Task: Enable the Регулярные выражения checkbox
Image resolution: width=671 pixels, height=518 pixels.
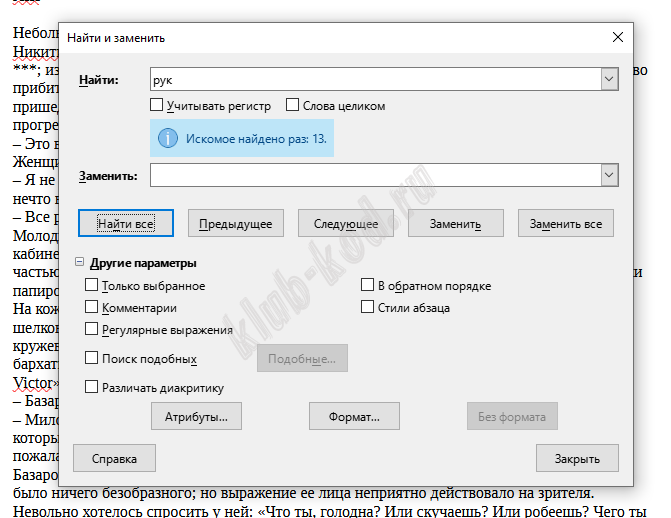Action: 92,329
